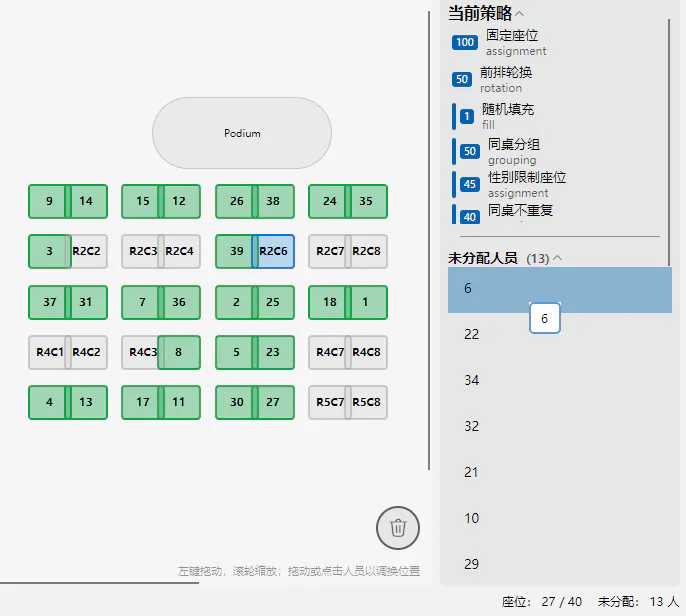Screen dimensions: 686x616
Task: Click the empty seat R2C8
Action: pos(366,251)
